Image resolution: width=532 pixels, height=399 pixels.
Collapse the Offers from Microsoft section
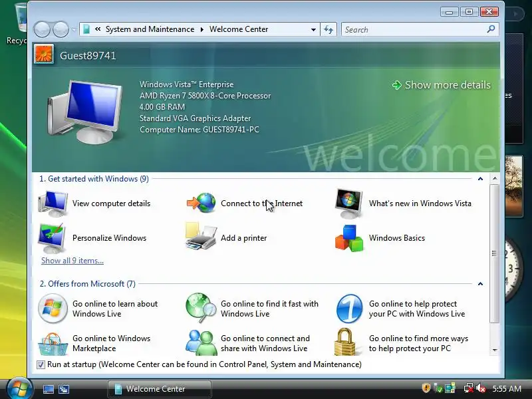480,284
